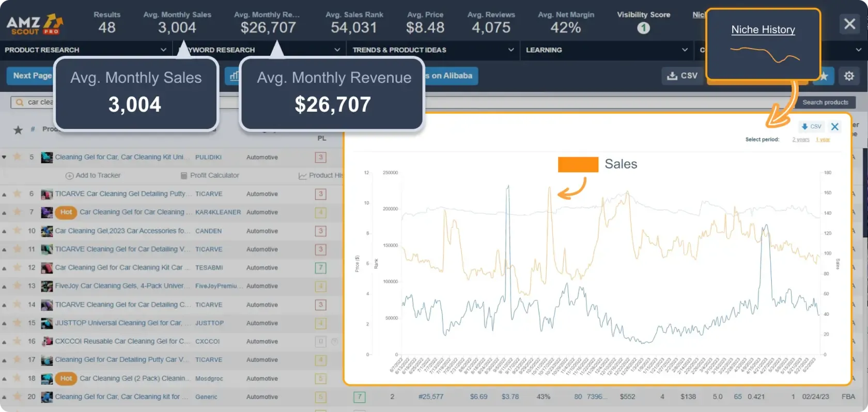
Task: Click the Hot badge on row 18
Action: point(66,378)
